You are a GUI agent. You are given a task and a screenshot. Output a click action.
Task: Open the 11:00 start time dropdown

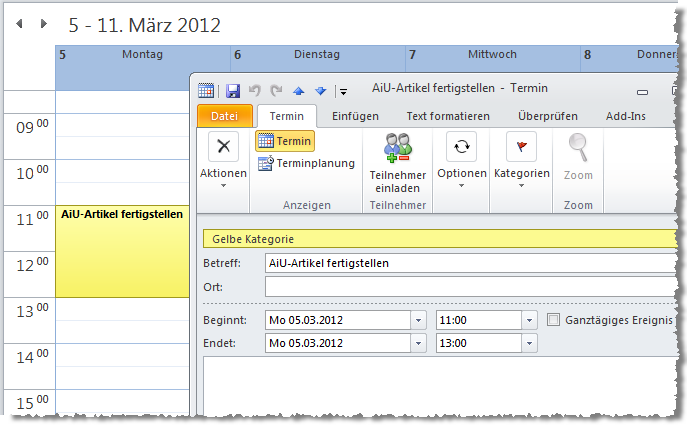529,320
